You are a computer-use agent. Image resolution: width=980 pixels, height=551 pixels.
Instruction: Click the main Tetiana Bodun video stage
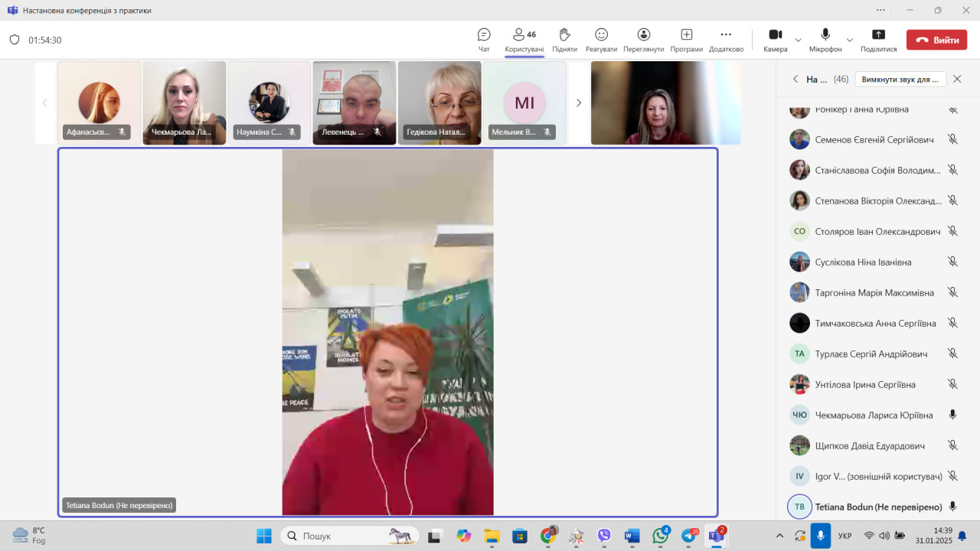pyautogui.click(x=387, y=332)
